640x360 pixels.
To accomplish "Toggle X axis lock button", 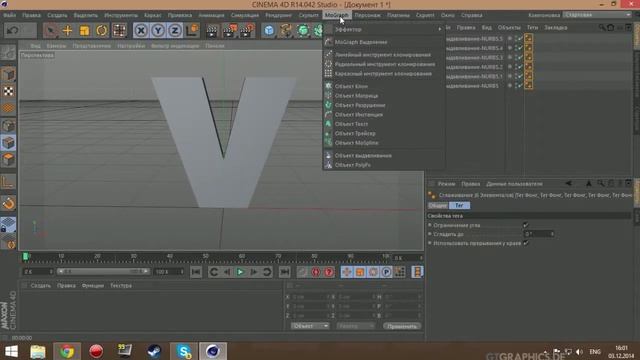I will [141, 31].
